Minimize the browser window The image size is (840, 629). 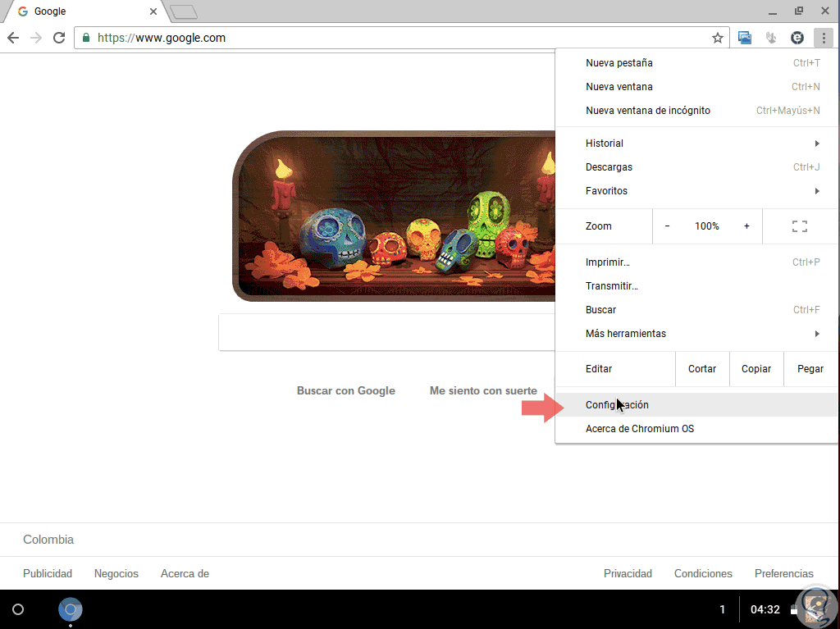click(x=773, y=11)
